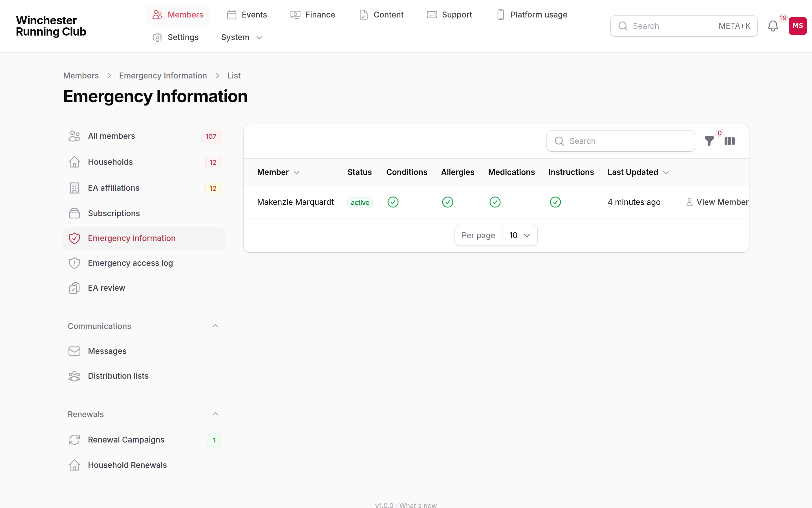Image resolution: width=812 pixels, height=508 pixels.
Task: Click the Messages envelope icon
Action: click(74, 351)
